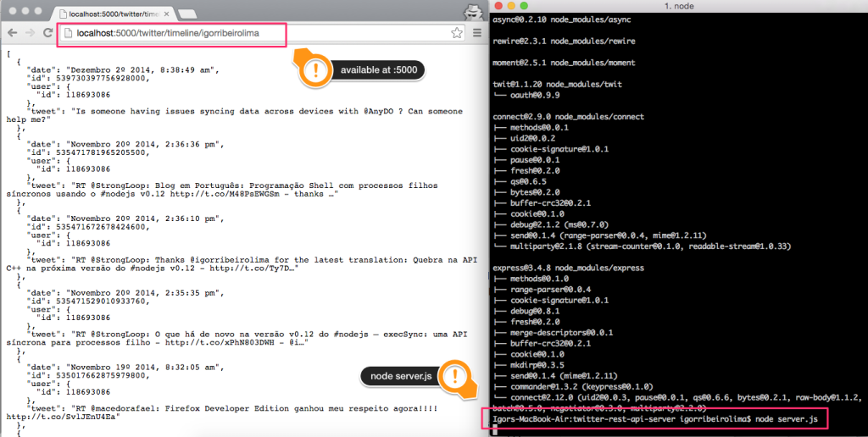Screen dimensions: 868x437
Task: Click the date 'Novembro 19º 2014, 8:32:05 am'
Action: click(x=145, y=368)
